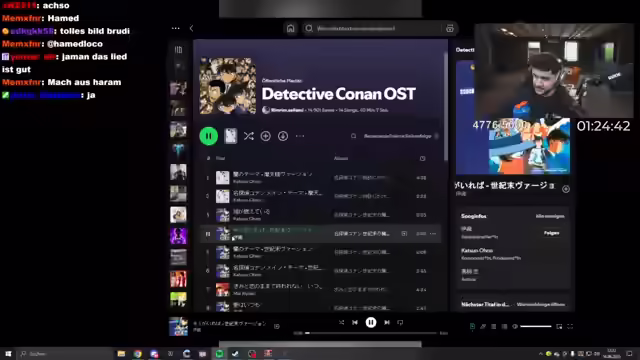Skip to next track
Screen dimensions: 640x360
click(x=387, y=322)
